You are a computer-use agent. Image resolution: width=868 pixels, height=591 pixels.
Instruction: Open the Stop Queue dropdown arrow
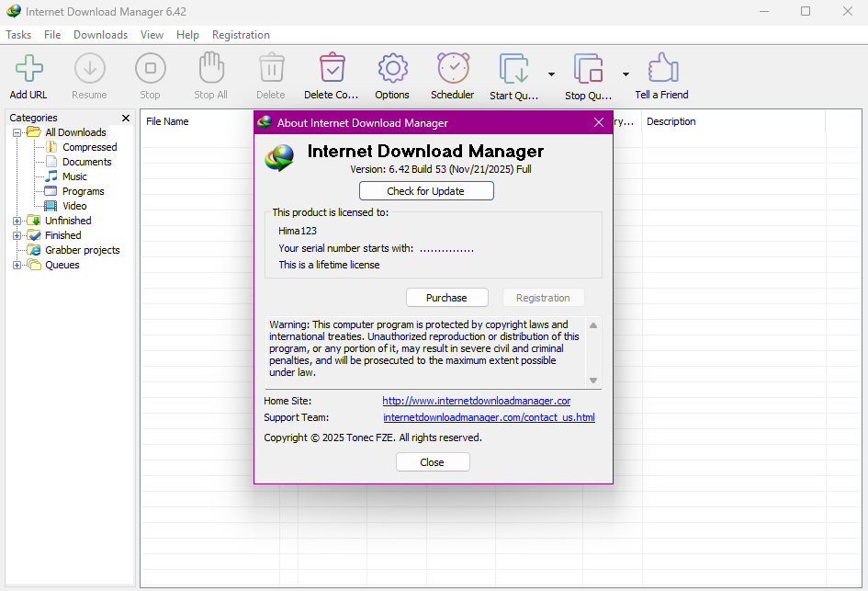click(x=626, y=74)
